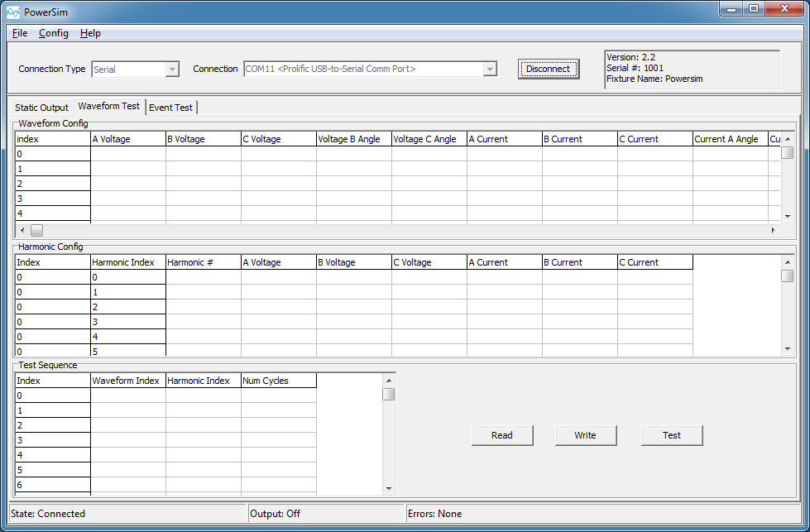Click the Harmonic Config scroll up arrow
The image size is (810, 532).
coord(788,262)
